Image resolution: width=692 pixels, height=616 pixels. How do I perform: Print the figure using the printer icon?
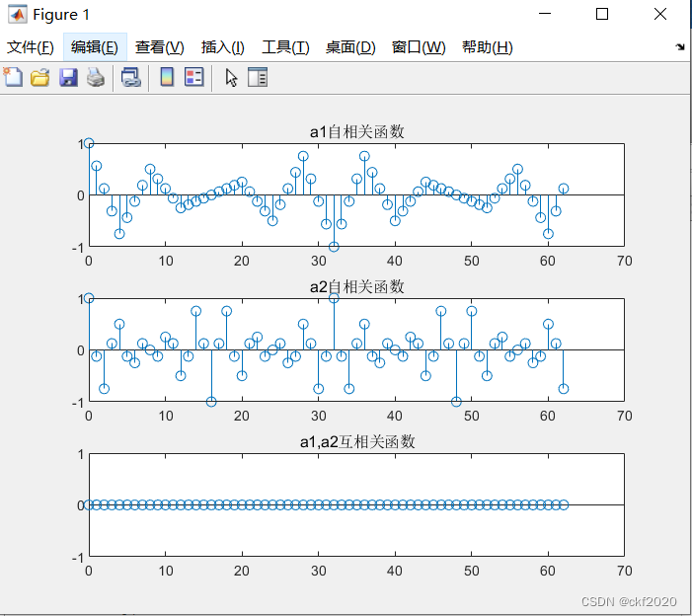96,77
